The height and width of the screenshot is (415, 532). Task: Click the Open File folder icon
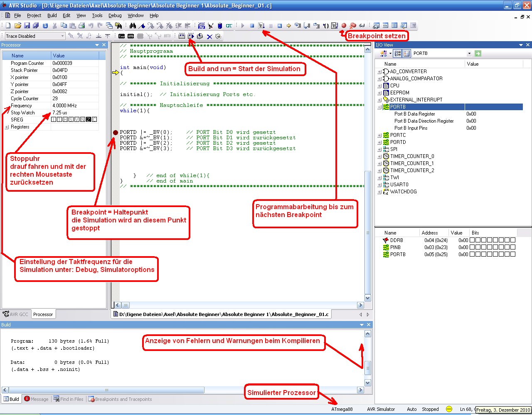click(18, 25)
